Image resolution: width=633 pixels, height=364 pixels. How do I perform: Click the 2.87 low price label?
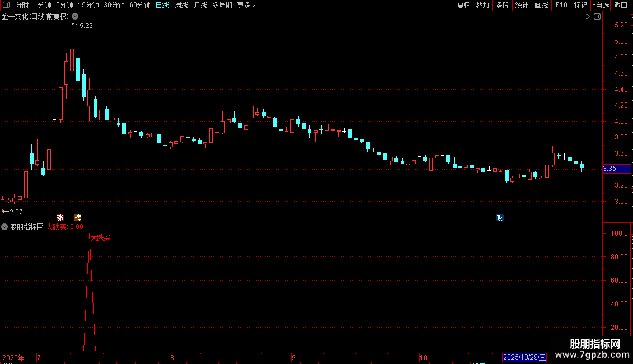click(x=16, y=212)
